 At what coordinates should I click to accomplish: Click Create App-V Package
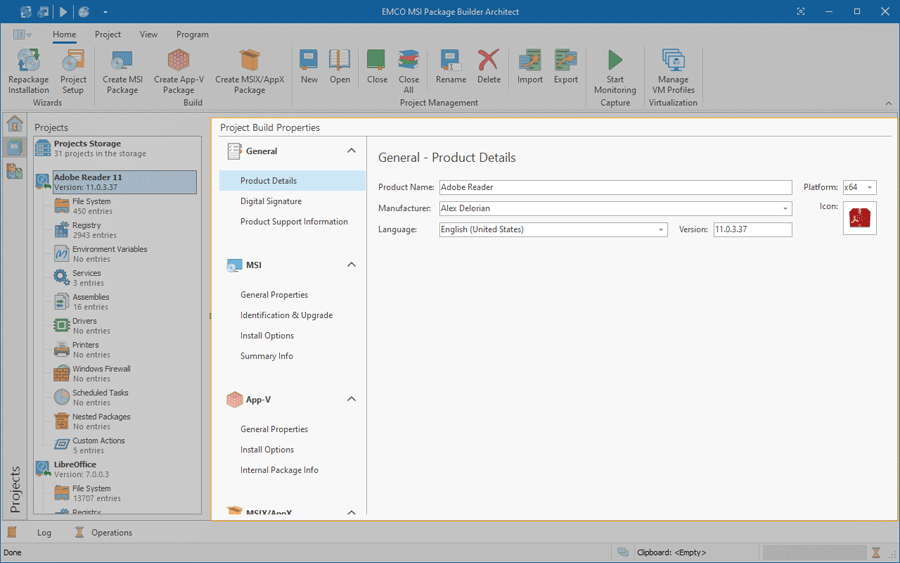coord(179,71)
